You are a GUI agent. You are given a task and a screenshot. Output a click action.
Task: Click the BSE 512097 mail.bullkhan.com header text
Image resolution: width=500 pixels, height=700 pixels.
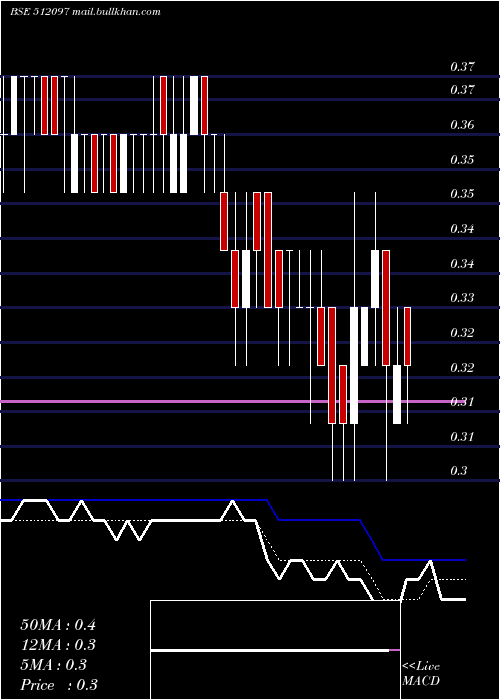[85, 12]
